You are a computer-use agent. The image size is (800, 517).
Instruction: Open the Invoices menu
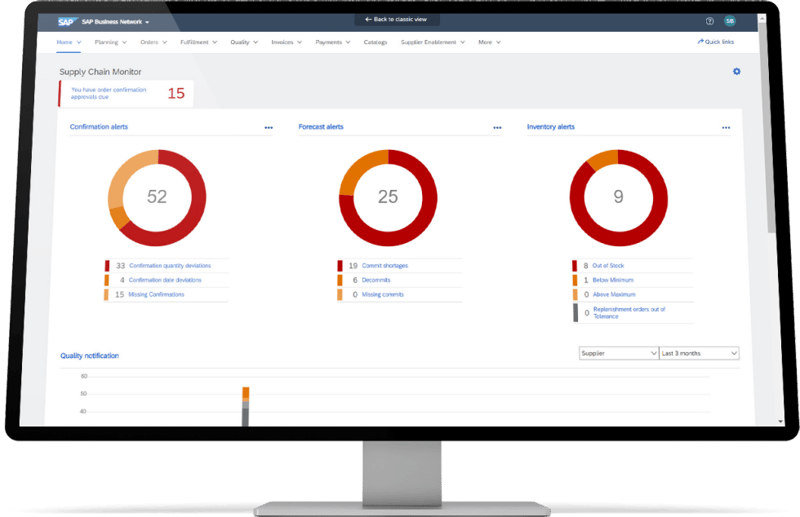click(286, 42)
